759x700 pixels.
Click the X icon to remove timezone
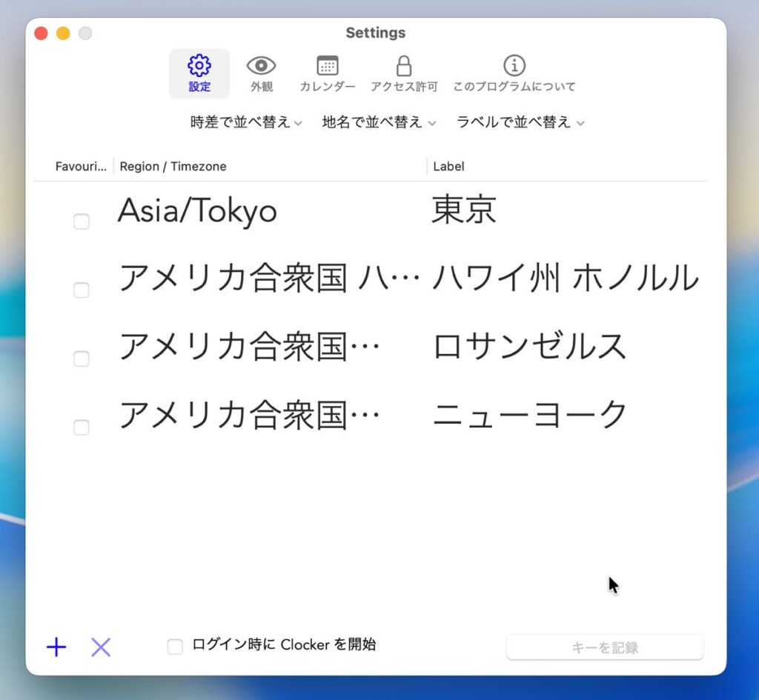[x=101, y=647]
